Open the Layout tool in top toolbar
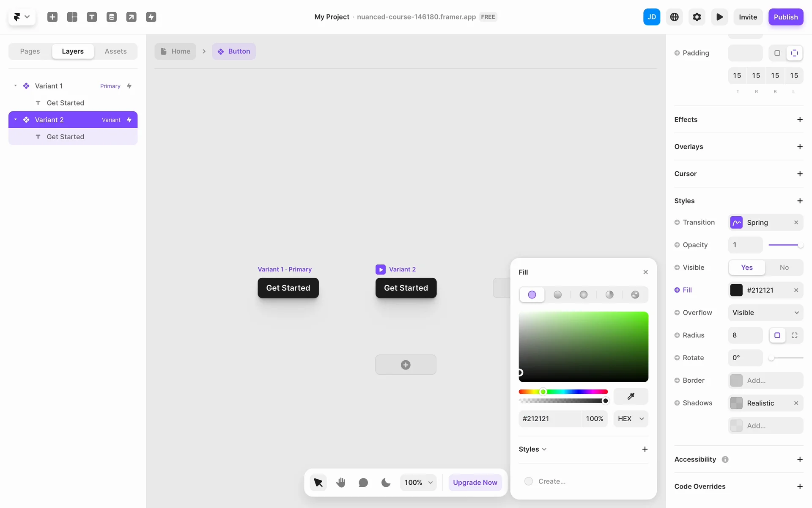Viewport: 812px width, 508px height. [72, 17]
